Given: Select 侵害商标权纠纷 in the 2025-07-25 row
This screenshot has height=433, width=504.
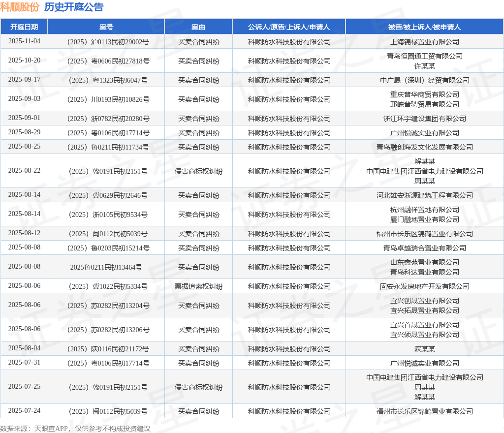Looking at the screenshot, I should coord(198,387).
